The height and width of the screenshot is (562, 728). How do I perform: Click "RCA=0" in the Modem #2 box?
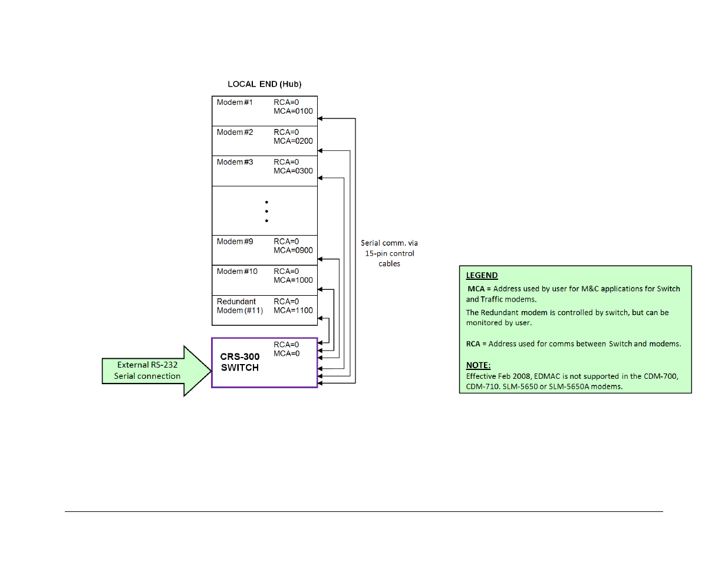coord(286,133)
